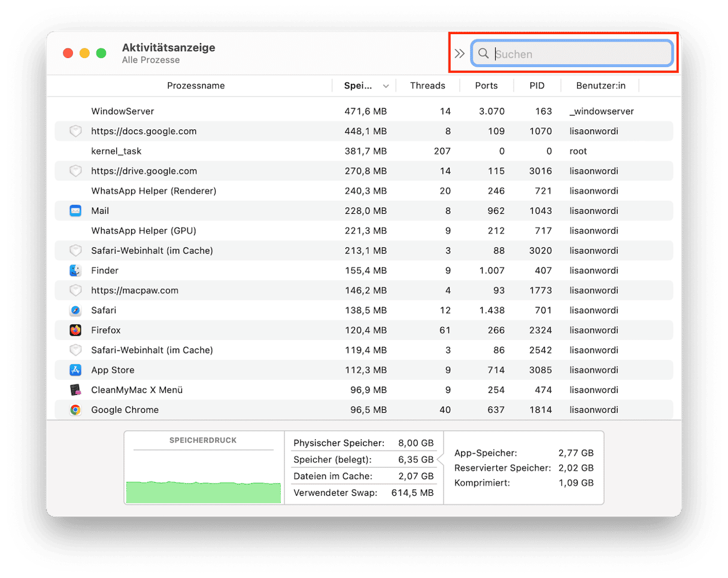
Task: Click Speicher (belegt) 6,35 GB value
Action: coord(415,460)
